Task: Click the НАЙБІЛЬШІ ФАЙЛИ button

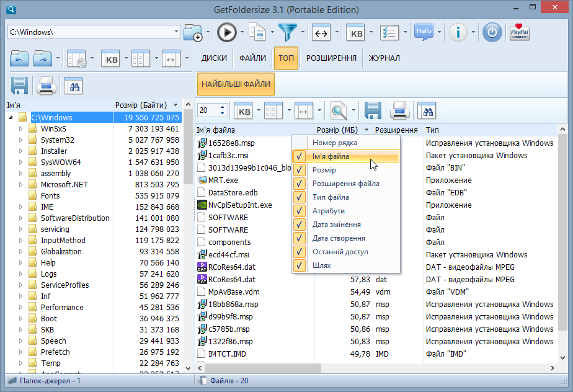Action: 236,84
